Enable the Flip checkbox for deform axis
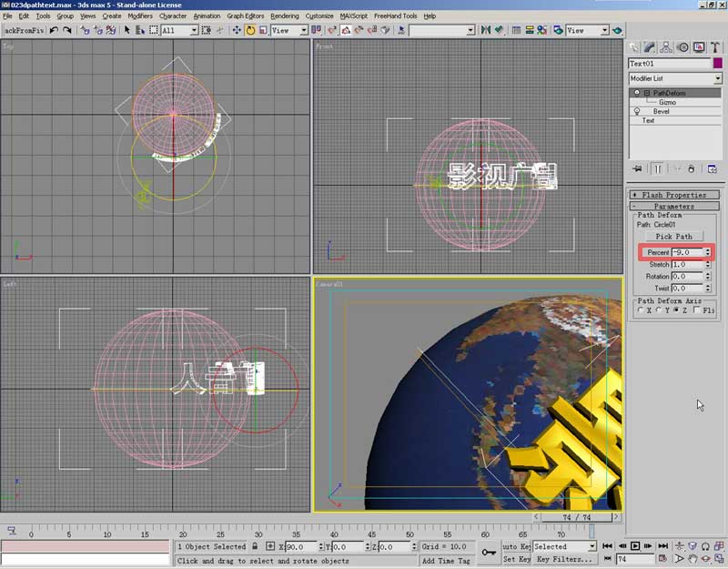This screenshot has width=728, height=569. click(697, 310)
